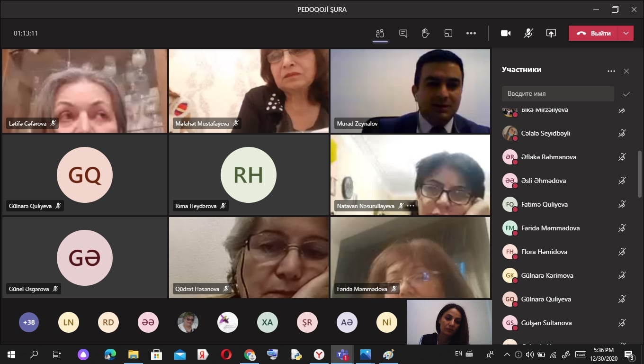Switch the EN input language indicator
This screenshot has height=364, width=644.
click(458, 354)
